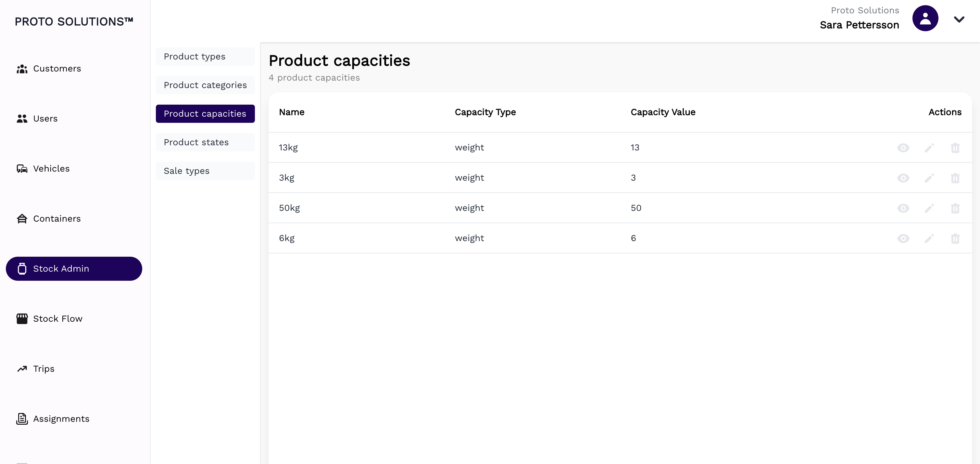
Task: Click the PROTO SOLUTIONS logo text
Action: point(74,22)
